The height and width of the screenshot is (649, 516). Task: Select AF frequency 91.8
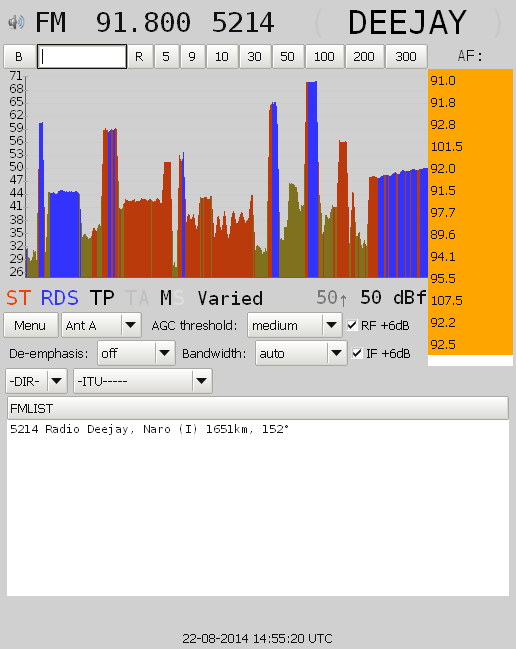(x=470, y=103)
